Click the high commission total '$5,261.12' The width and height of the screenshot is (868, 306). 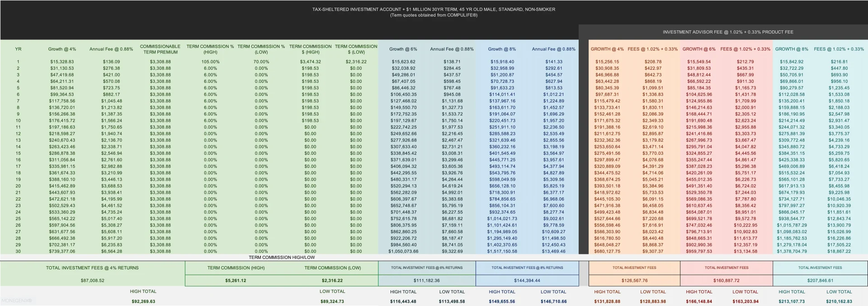[x=236, y=281]
